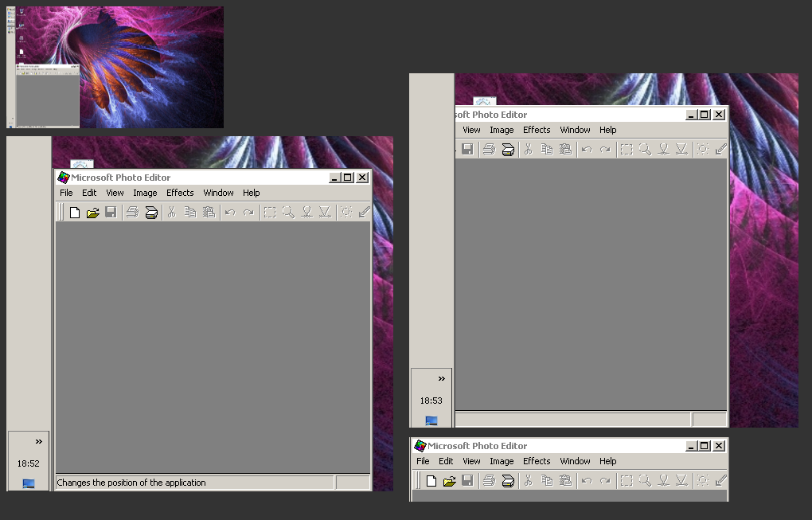
Task: Open View menu in the 18:52 window
Action: [115, 193]
